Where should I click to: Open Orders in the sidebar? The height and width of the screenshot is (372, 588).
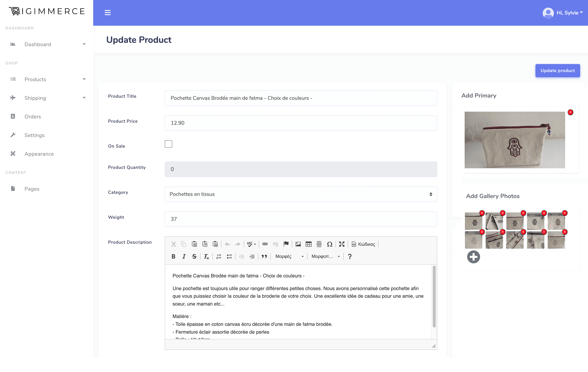coord(32,117)
